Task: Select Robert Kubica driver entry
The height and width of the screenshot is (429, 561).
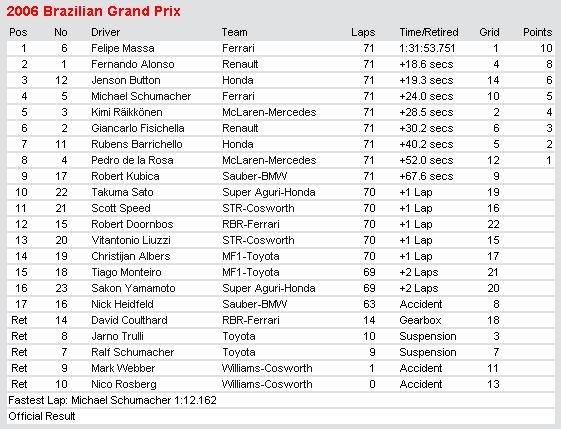Action: coord(125,176)
